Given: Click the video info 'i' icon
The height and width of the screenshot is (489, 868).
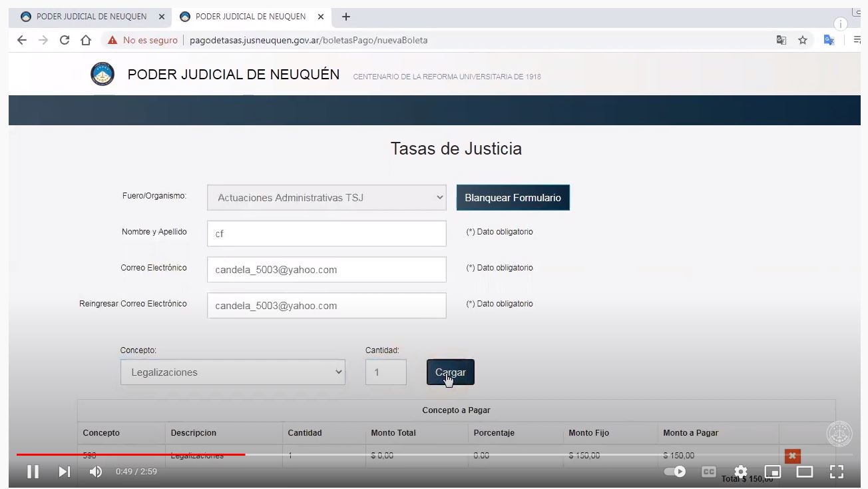Looking at the screenshot, I should click(841, 25).
